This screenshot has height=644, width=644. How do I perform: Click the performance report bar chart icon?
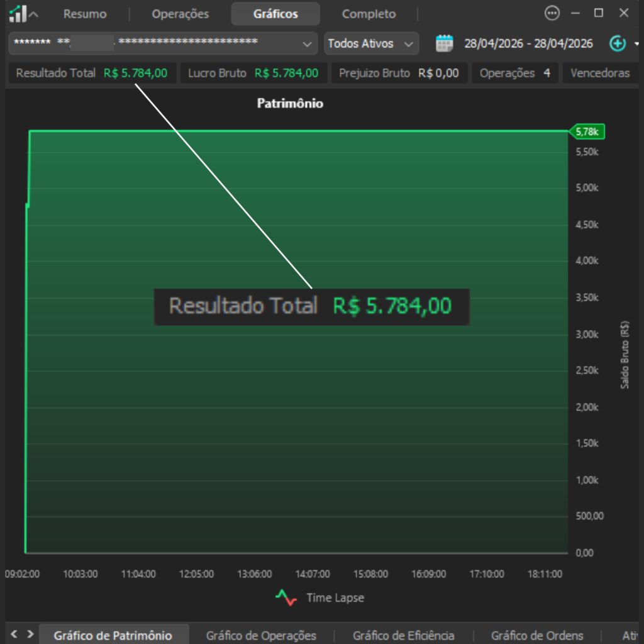18,14
